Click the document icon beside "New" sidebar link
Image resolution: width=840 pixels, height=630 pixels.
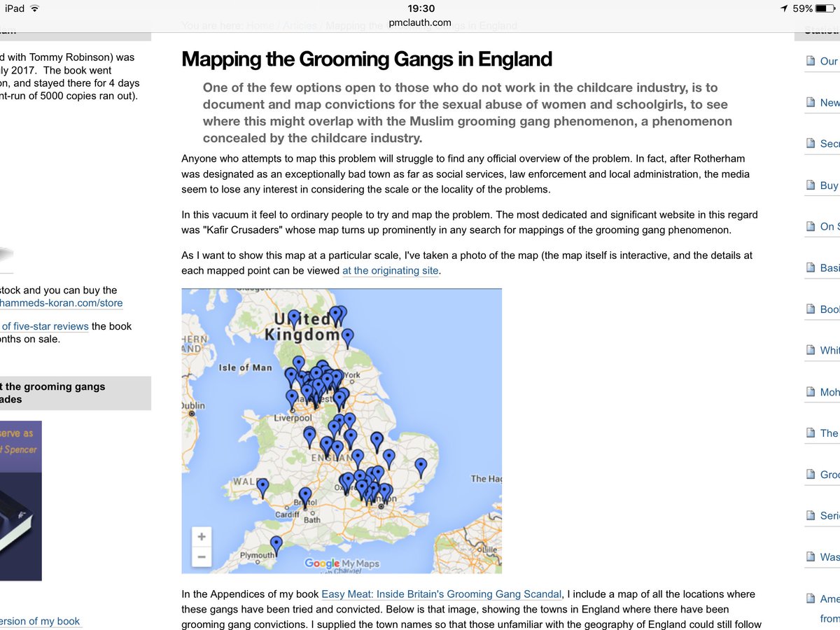pyautogui.click(x=811, y=103)
